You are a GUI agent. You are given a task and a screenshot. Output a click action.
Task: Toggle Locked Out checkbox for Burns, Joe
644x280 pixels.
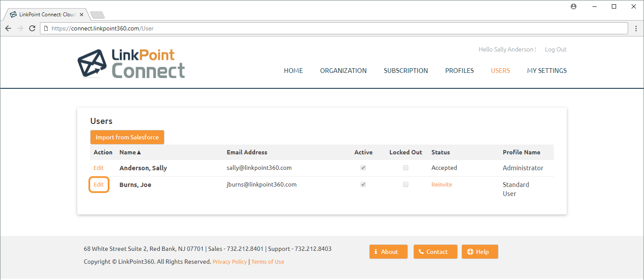(406, 184)
